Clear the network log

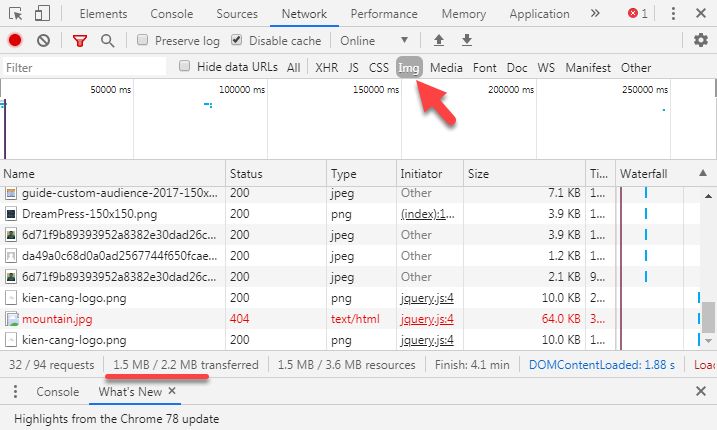click(43, 40)
